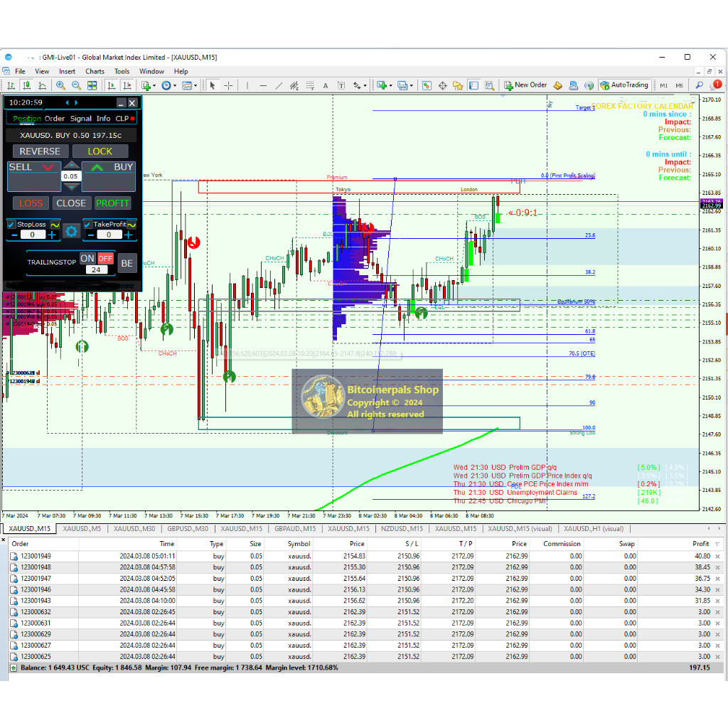Turn TrailingStop ON
728x728 pixels.
(x=87, y=258)
